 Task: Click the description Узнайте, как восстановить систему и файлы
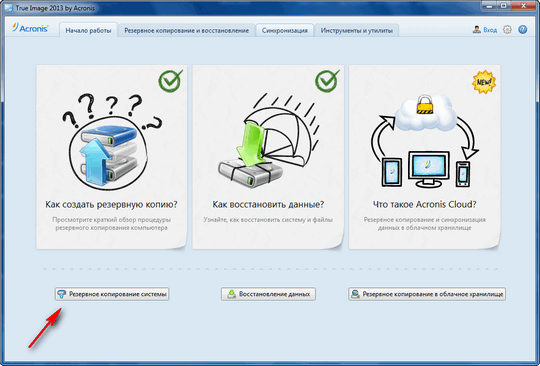(268, 219)
